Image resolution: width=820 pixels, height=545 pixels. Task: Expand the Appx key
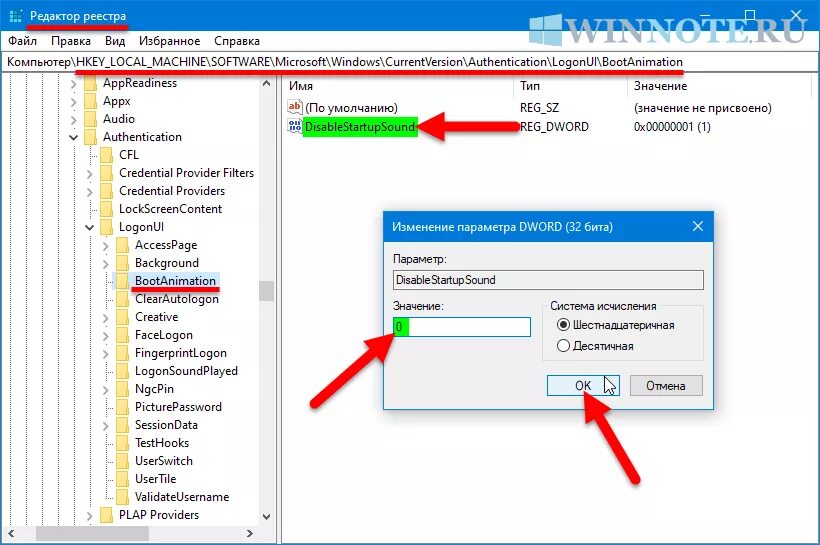pos(74,101)
